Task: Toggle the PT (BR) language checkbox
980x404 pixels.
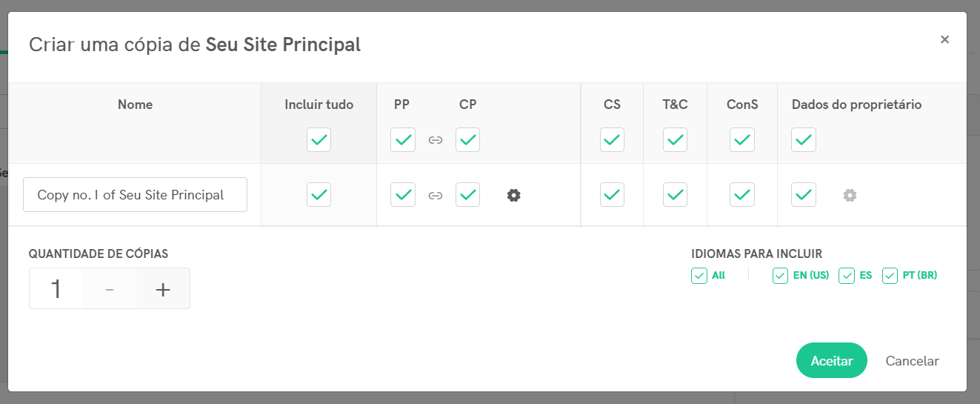Action: click(890, 276)
